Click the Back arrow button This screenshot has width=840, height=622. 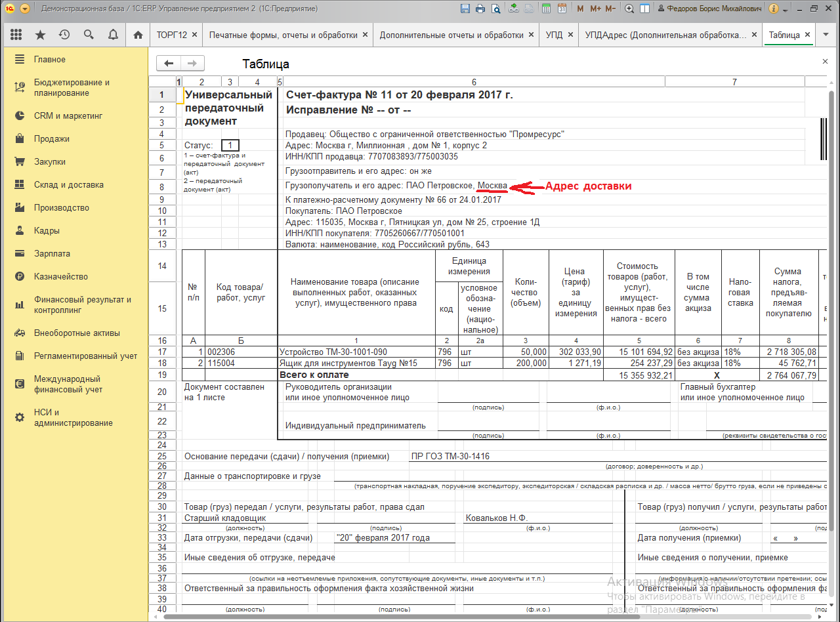coord(169,63)
